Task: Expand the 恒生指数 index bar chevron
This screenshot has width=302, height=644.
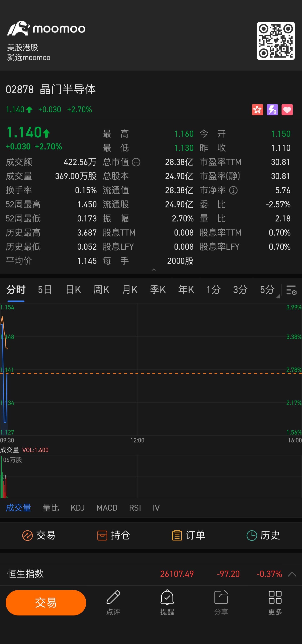Action: (292, 574)
